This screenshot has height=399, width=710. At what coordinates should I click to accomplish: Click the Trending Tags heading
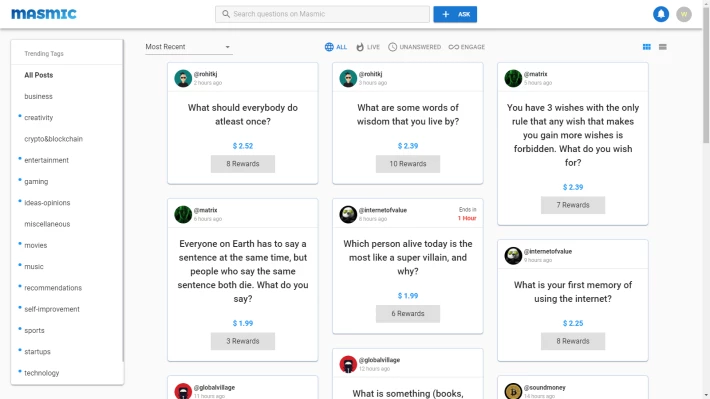pyautogui.click(x=44, y=53)
